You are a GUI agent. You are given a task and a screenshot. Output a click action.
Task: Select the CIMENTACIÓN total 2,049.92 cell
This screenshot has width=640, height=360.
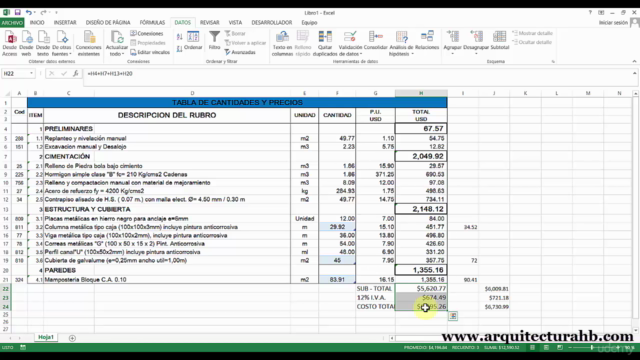421,156
